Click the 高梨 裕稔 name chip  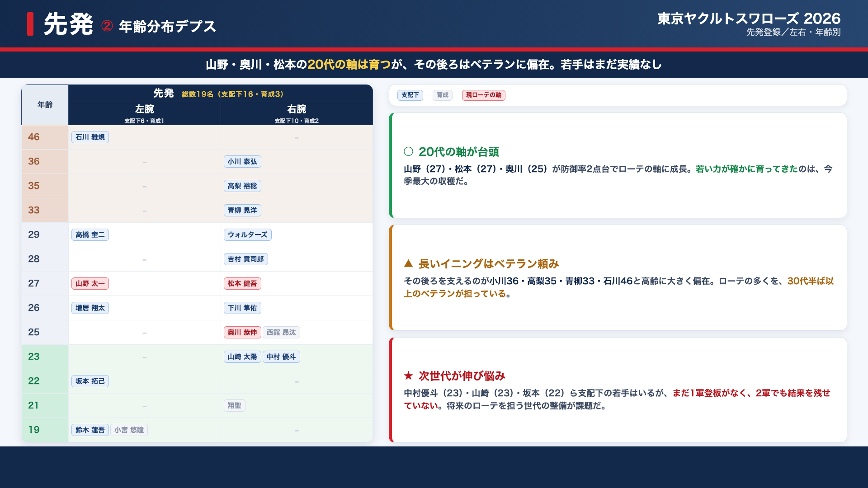click(242, 186)
